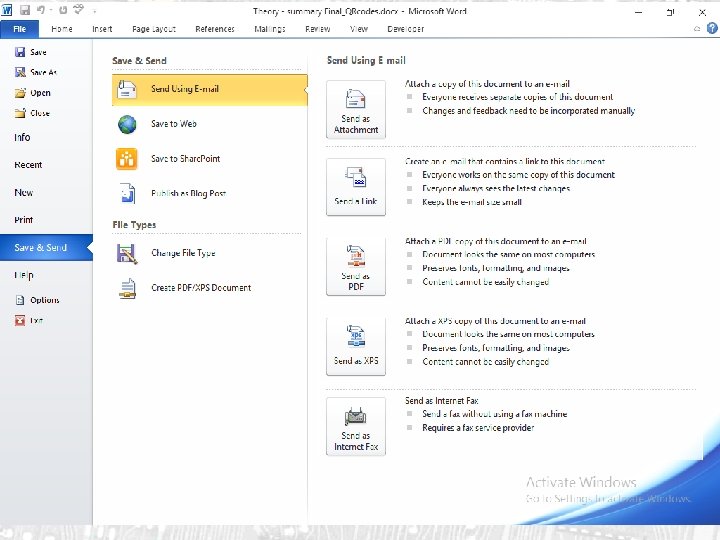Click the Send a Link button

coord(356,187)
